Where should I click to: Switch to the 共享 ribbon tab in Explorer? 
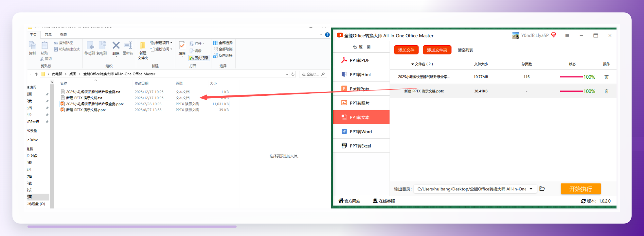[x=48, y=34]
